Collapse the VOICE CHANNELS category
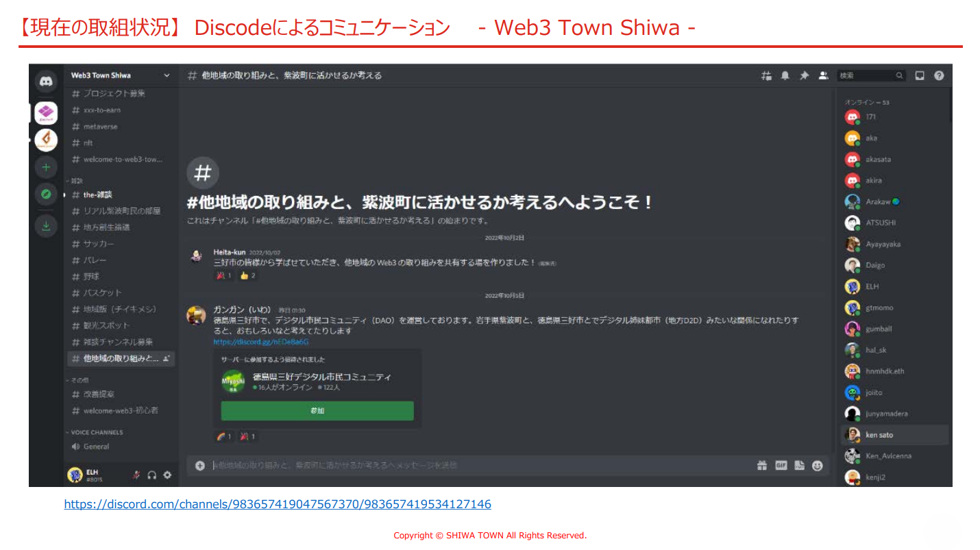Image resolution: width=980 pixels, height=550 pixels. pos(95,432)
